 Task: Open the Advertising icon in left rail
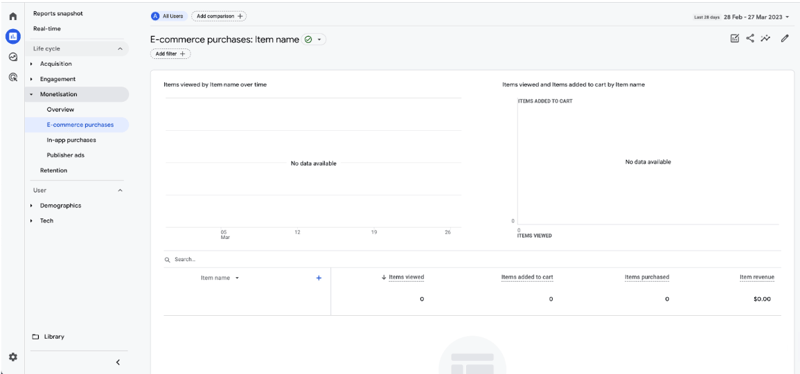[13, 78]
